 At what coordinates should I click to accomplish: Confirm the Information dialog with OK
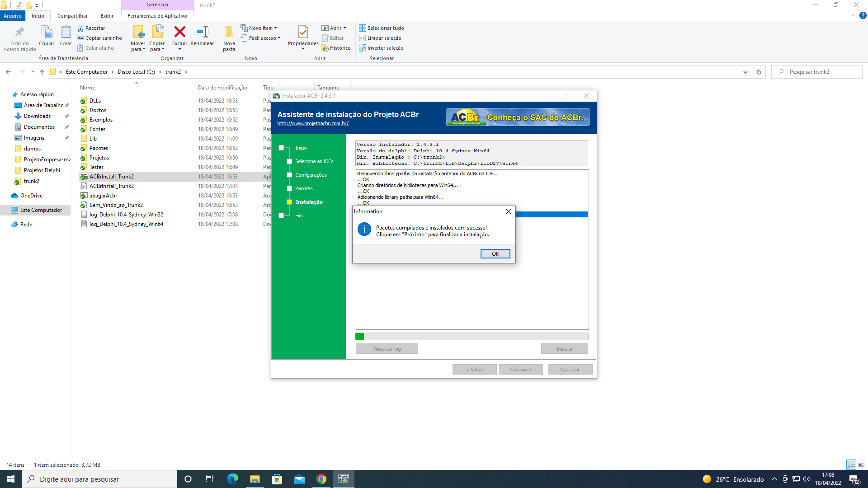(495, 254)
